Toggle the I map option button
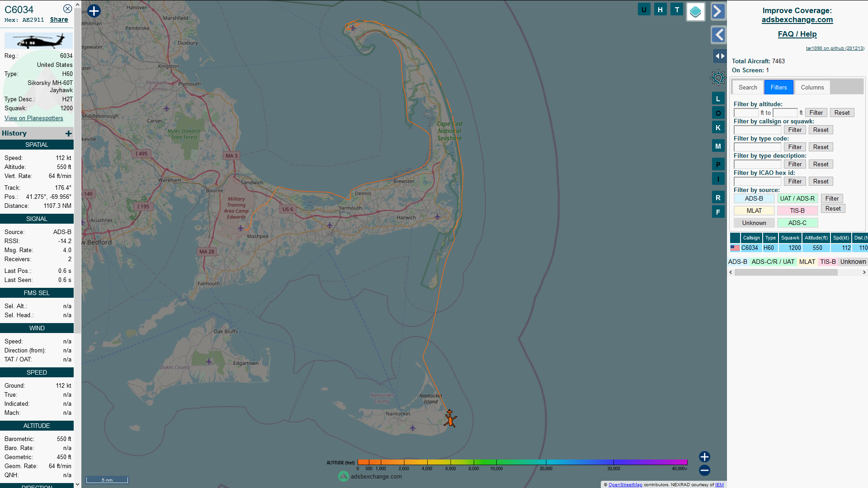 [718, 179]
